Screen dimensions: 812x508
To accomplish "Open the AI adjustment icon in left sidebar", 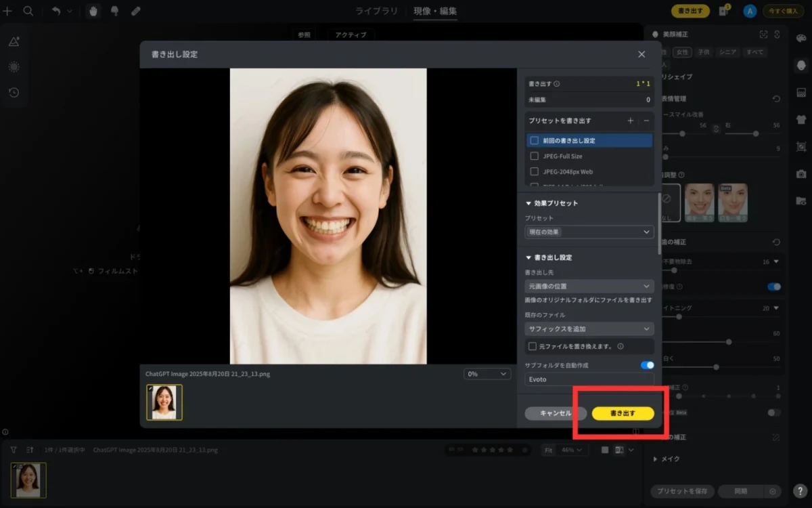I will coord(14,42).
